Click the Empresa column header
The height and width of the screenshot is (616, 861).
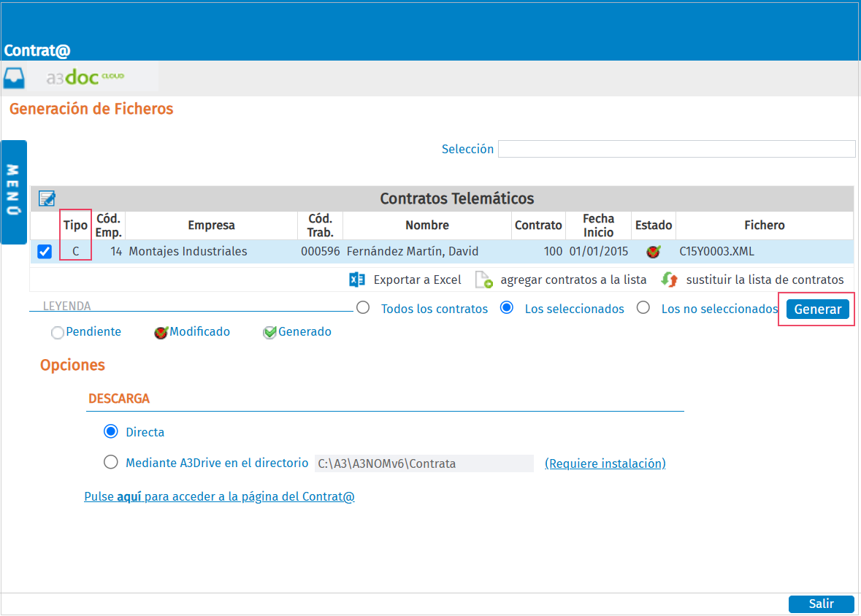point(211,225)
